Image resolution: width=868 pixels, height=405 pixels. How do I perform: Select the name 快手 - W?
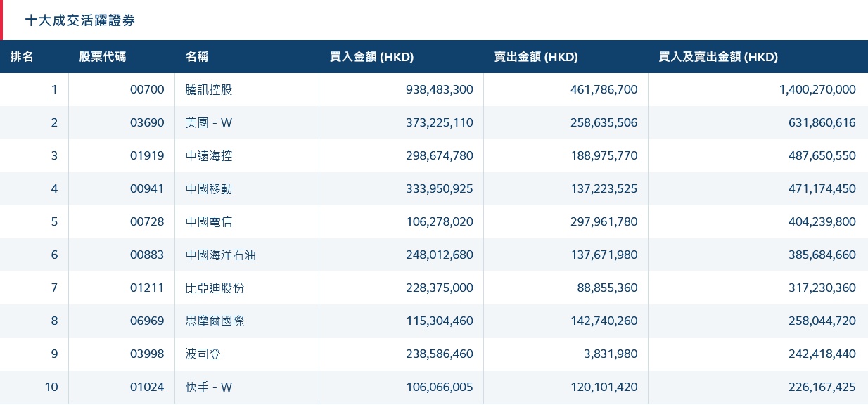tap(209, 387)
